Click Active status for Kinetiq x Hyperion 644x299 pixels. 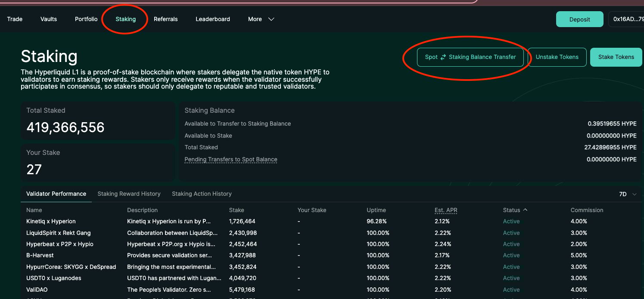pos(511,221)
